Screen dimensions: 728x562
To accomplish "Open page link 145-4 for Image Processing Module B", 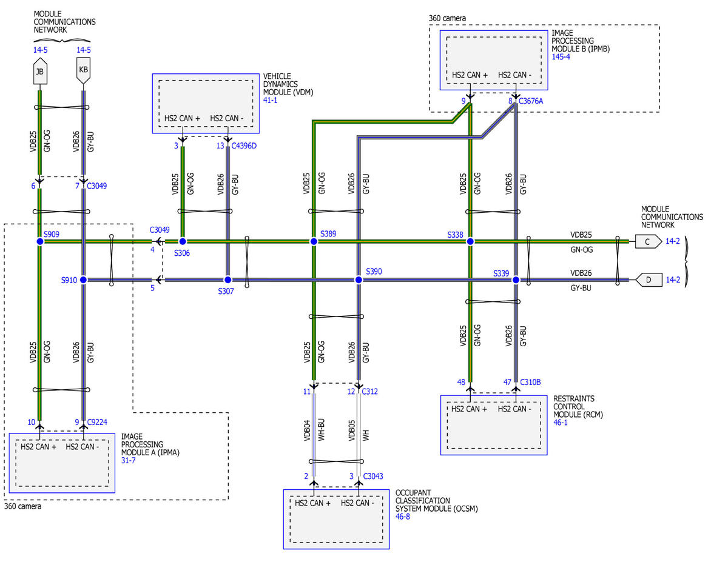I will click(x=559, y=57).
